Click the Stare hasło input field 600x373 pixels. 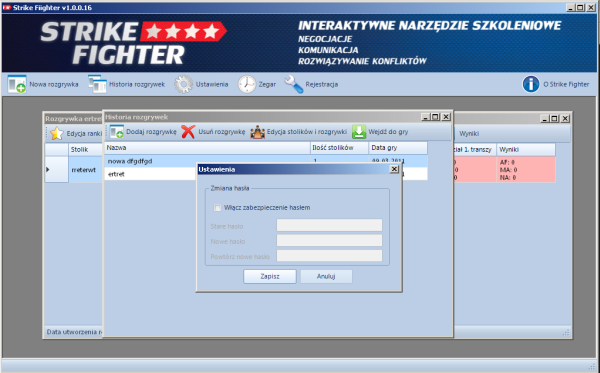point(329,225)
